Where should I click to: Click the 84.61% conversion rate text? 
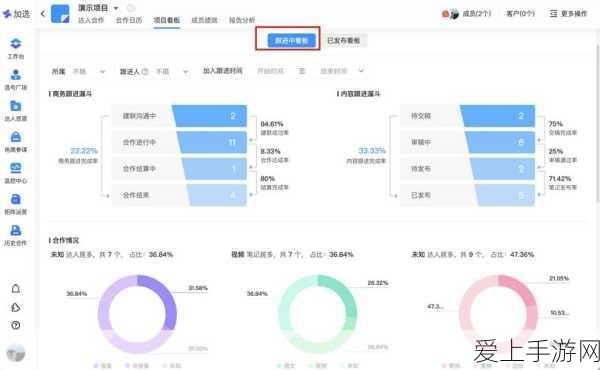point(272,124)
